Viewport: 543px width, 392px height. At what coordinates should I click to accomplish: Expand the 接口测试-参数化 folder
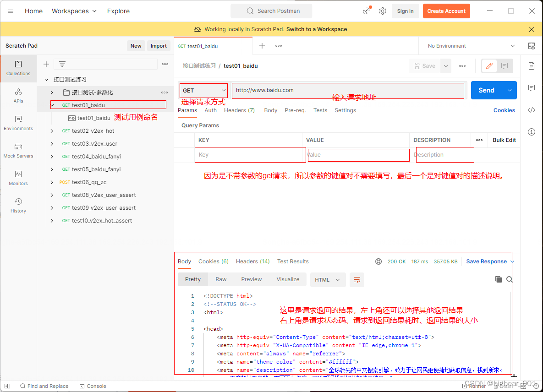click(52, 93)
